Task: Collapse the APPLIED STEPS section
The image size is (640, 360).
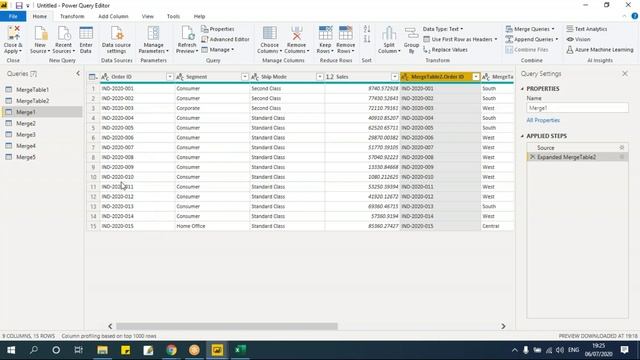Action: pos(522,136)
